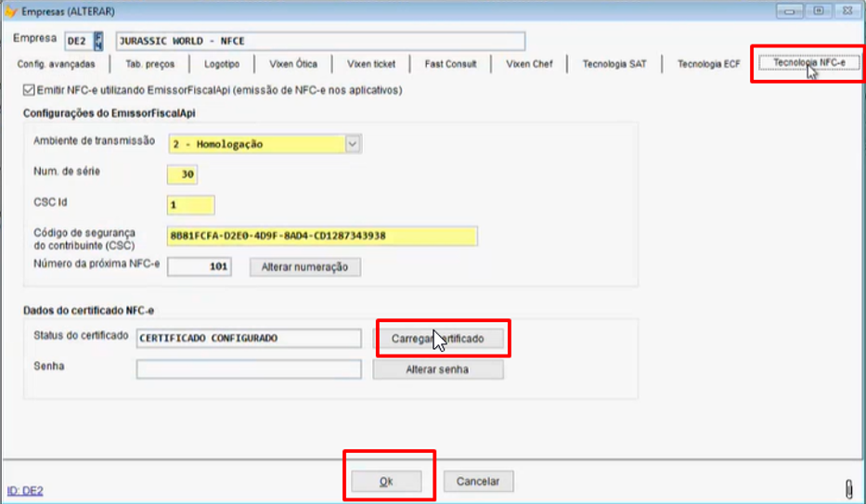This screenshot has height=504, width=866.
Task: Maximize the Empresas window
Action: [819, 10]
